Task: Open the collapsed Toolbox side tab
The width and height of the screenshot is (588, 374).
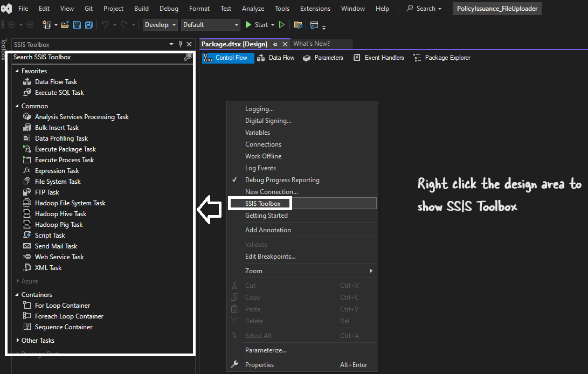Action: [4, 49]
